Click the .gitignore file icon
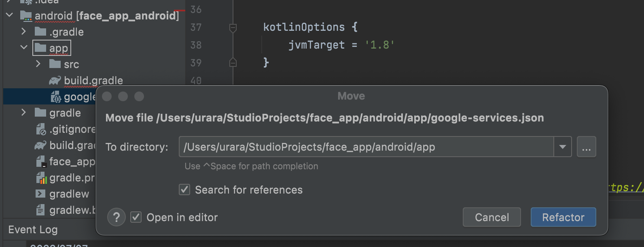644x247 pixels. 40,129
